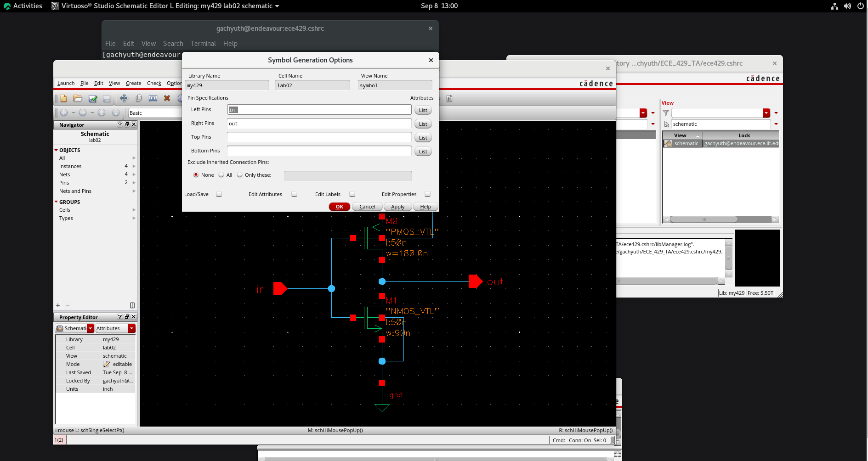The image size is (868, 461).
Task: Expand the Nets row arrow
Action: tap(134, 174)
